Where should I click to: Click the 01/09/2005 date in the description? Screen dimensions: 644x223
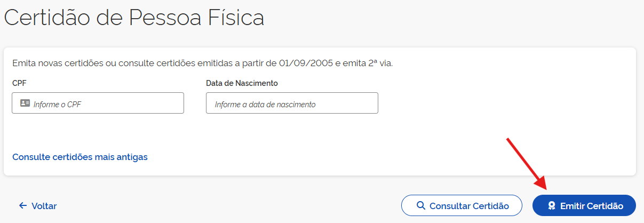(306, 63)
